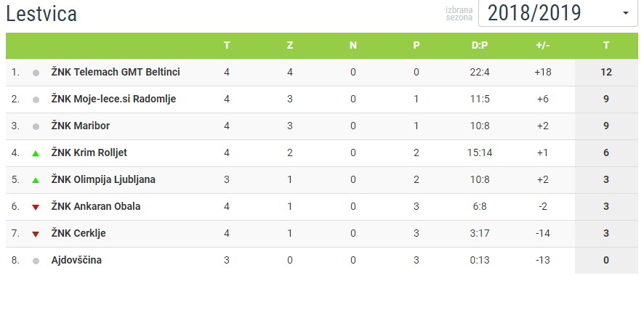Click gray dot beside ŽNK Moje-lece.si Radomlje
644x334 pixels.
[x=36, y=99]
